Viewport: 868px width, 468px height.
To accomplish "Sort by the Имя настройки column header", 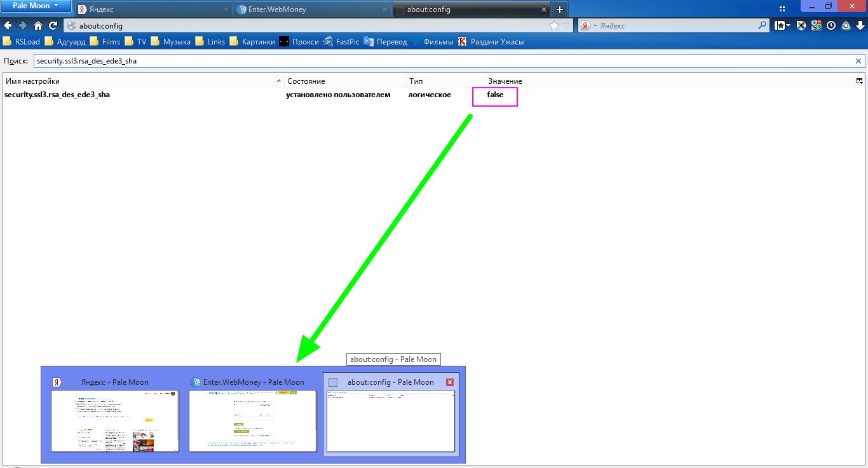I will pyautogui.click(x=140, y=81).
